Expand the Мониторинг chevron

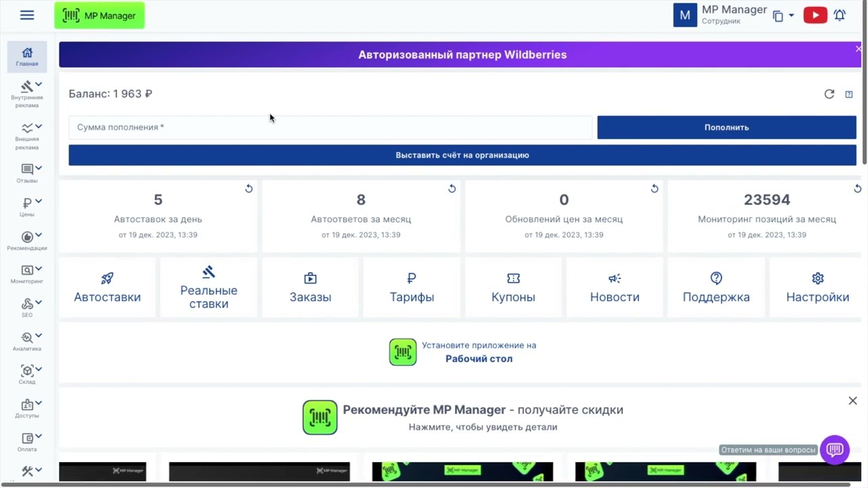click(x=39, y=268)
